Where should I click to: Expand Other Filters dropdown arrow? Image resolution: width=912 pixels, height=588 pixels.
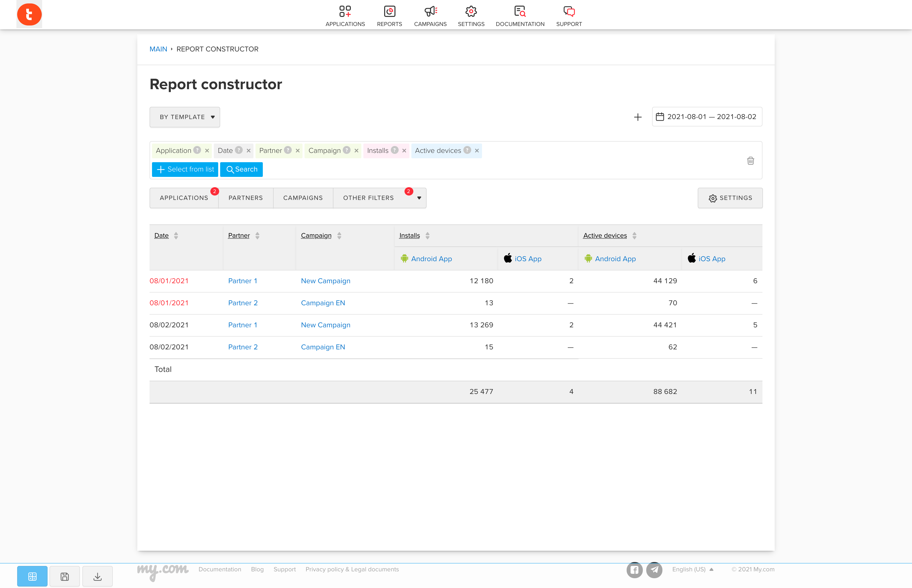(419, 198)
